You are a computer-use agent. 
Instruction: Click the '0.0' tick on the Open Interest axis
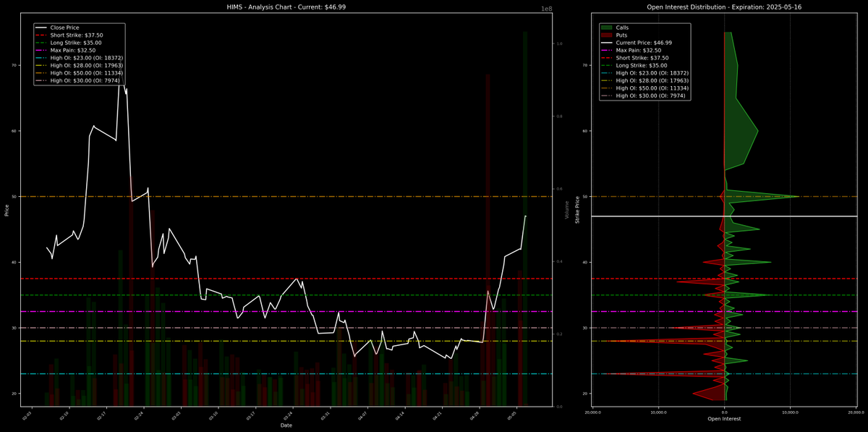pyautogui.click(x=724, y=411)
